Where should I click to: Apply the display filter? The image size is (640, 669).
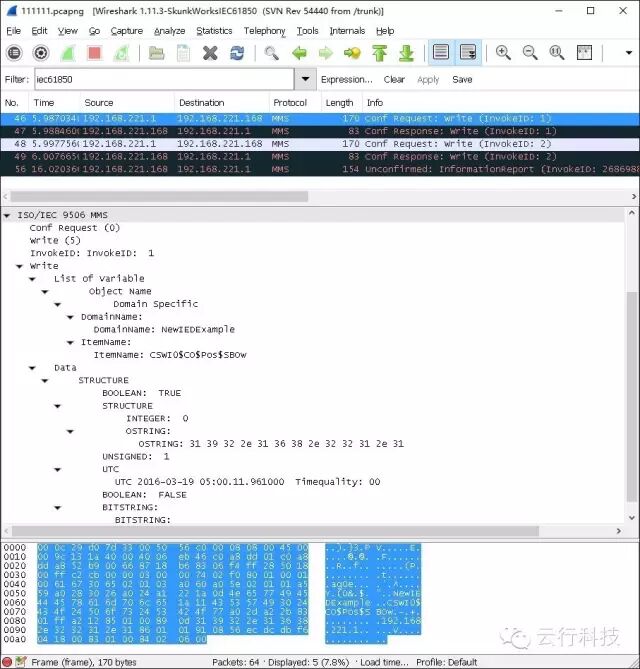pyautogui.click(x=428, y=80)
